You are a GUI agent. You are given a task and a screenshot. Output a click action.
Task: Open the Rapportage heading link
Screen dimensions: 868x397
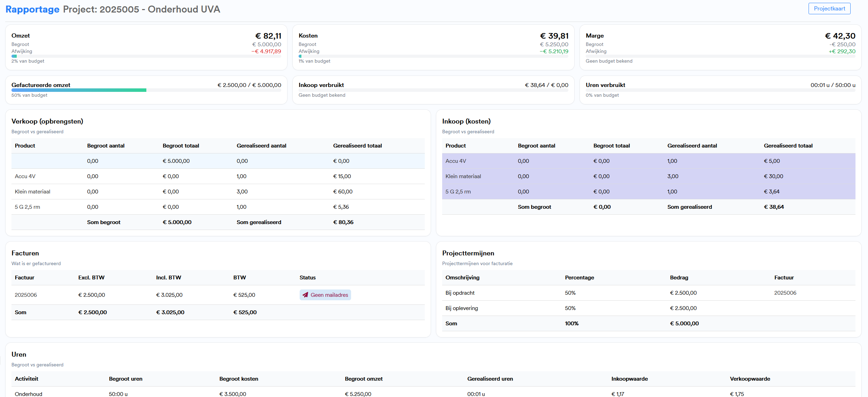(32, 9)
